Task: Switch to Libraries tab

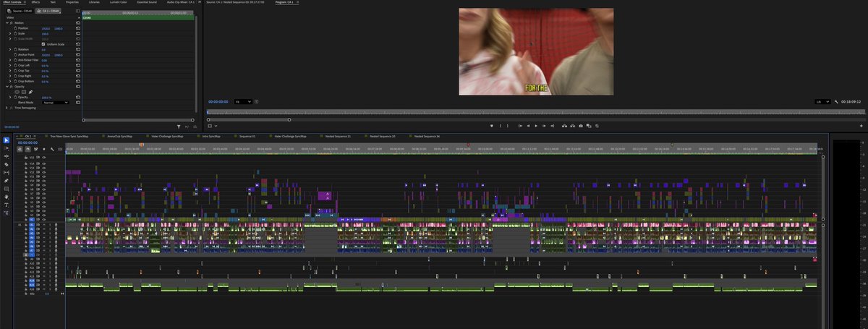Action: (94, 2)
